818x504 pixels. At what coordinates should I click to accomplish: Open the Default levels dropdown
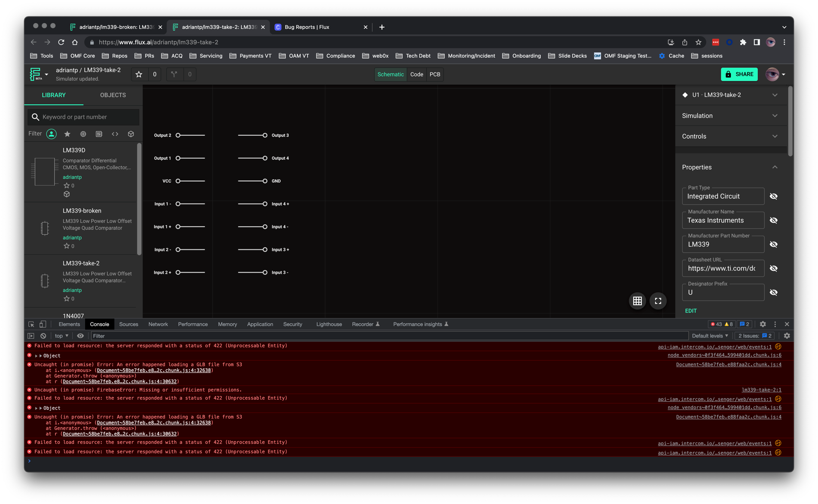click(710, 336)
